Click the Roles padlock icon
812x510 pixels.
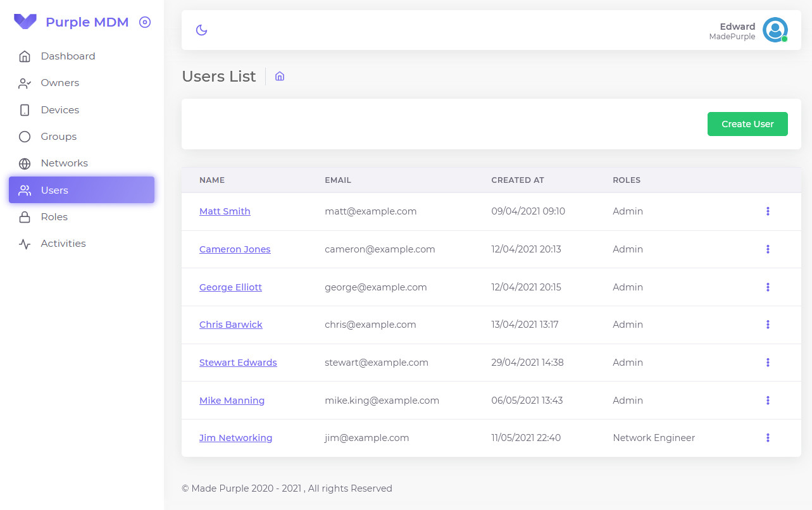tap(25, 217)
